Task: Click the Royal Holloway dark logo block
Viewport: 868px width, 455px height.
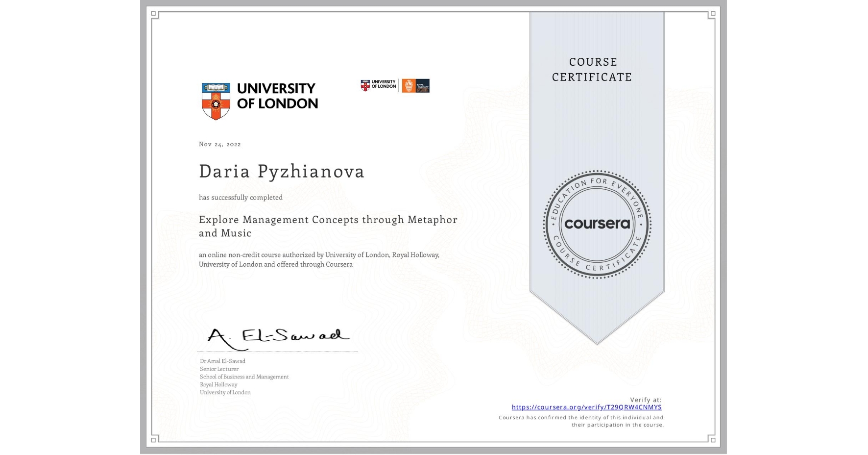Action: [x=423, y=85]
